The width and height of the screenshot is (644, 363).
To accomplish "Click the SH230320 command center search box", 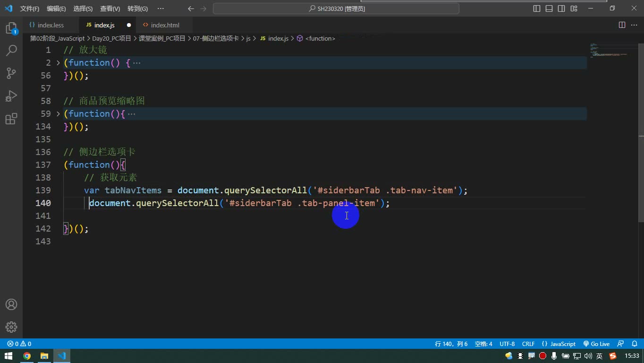I will tap(336, 9).
